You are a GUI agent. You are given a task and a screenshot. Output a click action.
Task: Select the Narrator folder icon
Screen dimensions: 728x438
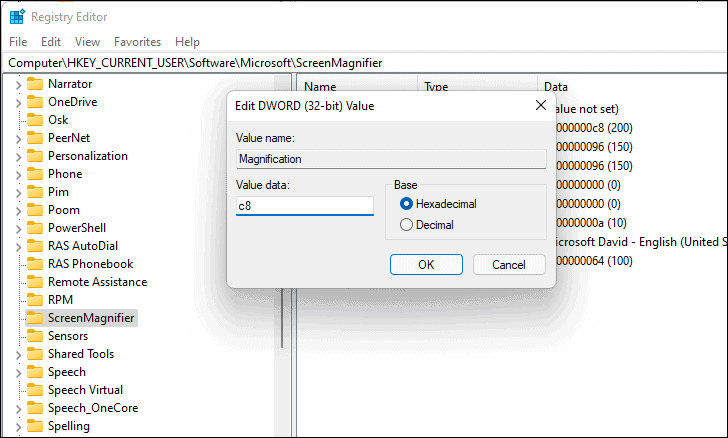(x=35, y=84)
